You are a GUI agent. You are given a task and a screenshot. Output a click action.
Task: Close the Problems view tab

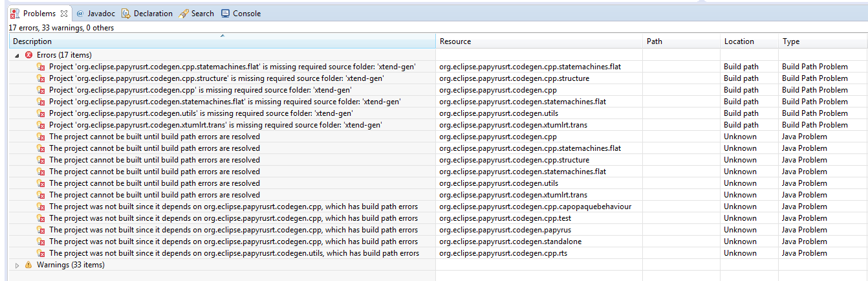coord(63,14)
